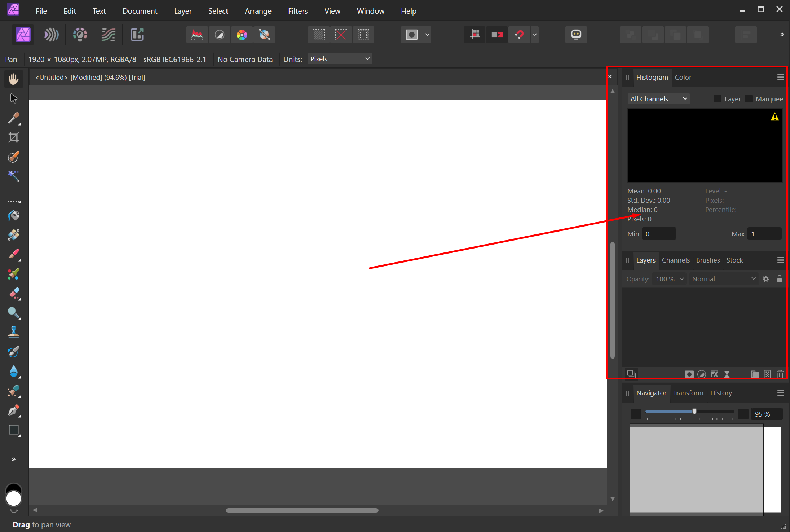790x532 pixels.
Task: Toggle the layer lock icon
Action: pyautogui.click(x=779, y=279)
